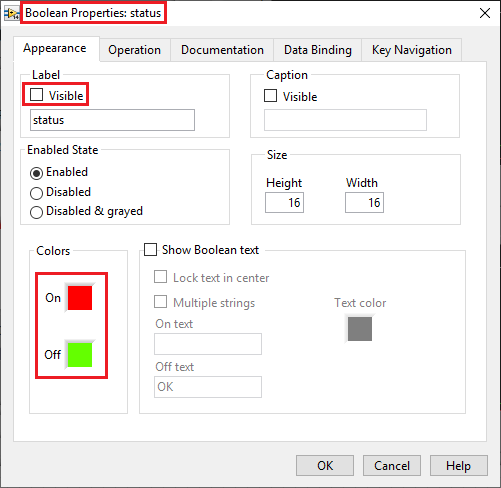Screen dimensions: 501x488
Task: Focus the Width value field
Action: [364, 202]
